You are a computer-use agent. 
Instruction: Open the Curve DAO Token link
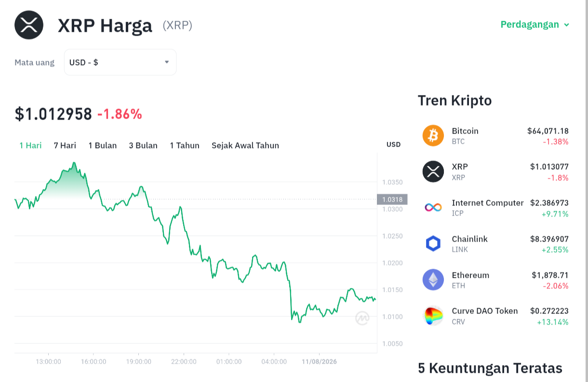[485, 311]
